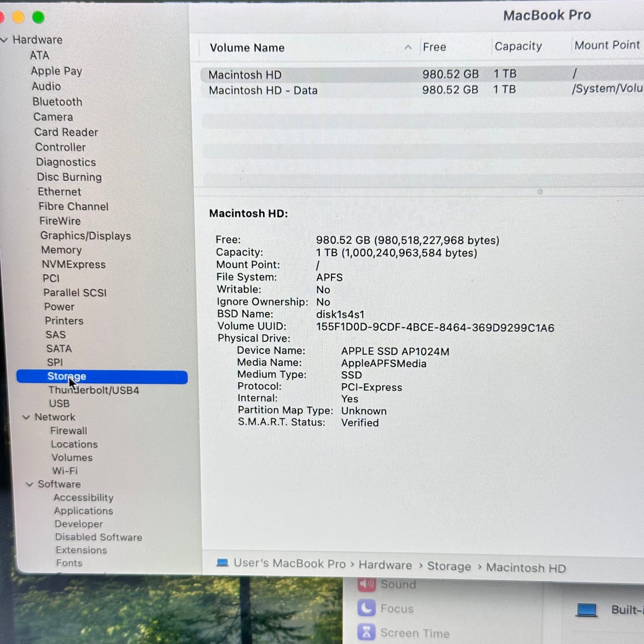The height and width of the screenshot is (644, 644).
Task: Select Memory in the sidebar
Action: tap(62, 250)
